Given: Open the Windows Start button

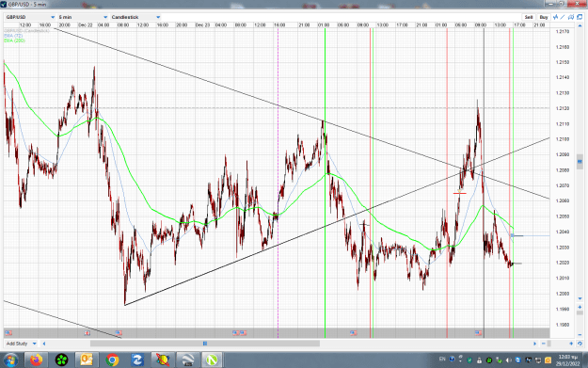Looking at the screenshot, I should [x=10, y=360].
